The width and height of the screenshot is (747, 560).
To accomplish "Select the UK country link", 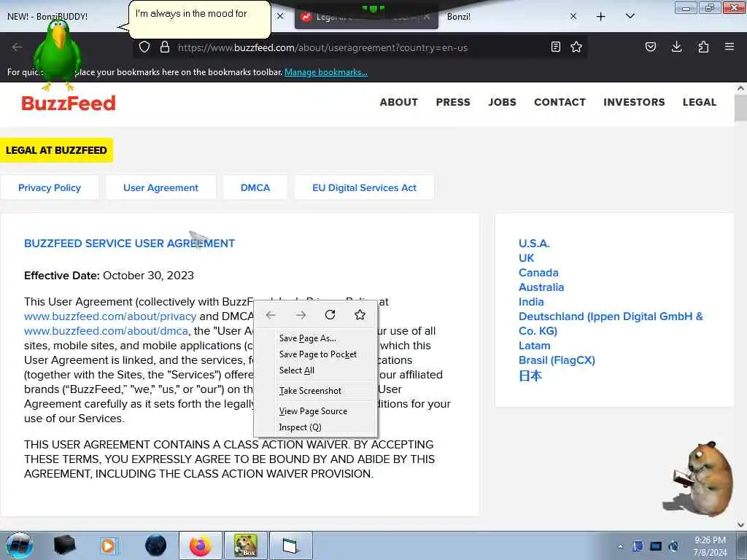I will [526, 258].
